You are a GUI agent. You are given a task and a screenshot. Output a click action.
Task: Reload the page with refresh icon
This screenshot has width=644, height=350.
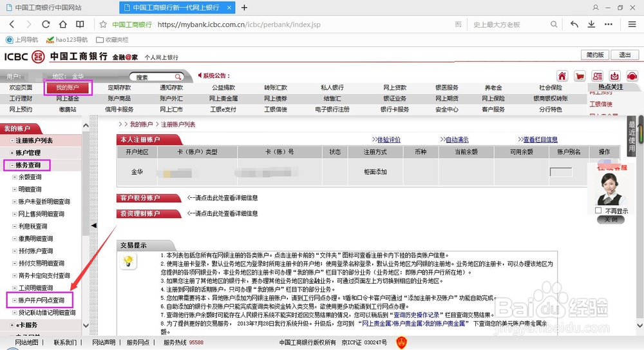pos(46,24)
